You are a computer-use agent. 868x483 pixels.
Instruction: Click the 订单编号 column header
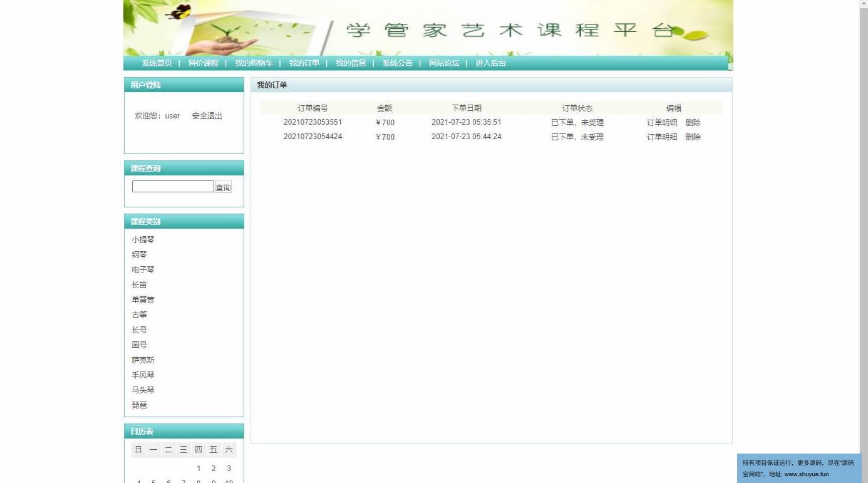(313, 108)
